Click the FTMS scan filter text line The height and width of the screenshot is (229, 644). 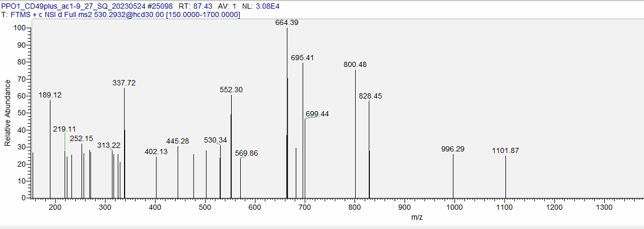coord(121,14)
